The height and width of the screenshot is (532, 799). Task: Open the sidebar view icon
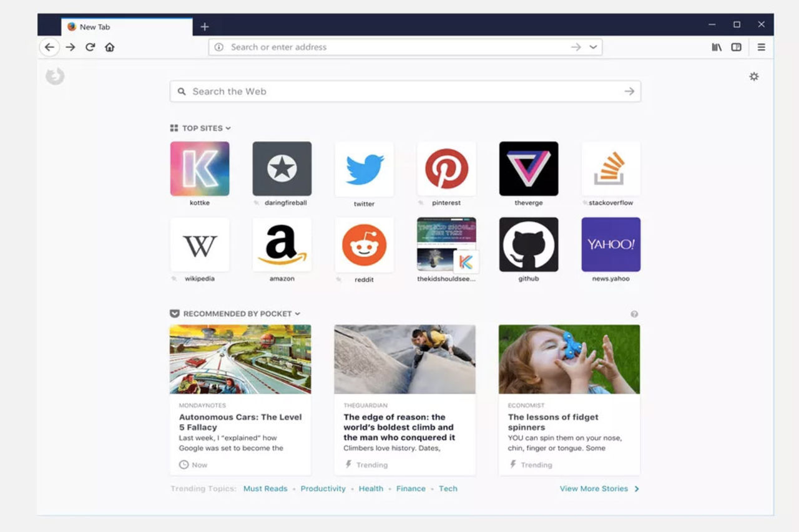tap(736, 47)
